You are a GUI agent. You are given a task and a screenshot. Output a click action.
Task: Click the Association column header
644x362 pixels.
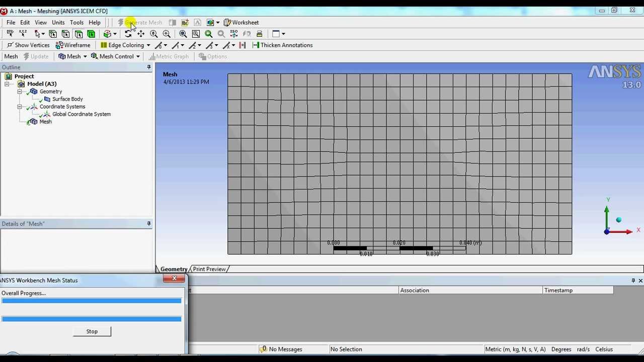[470, 290]
